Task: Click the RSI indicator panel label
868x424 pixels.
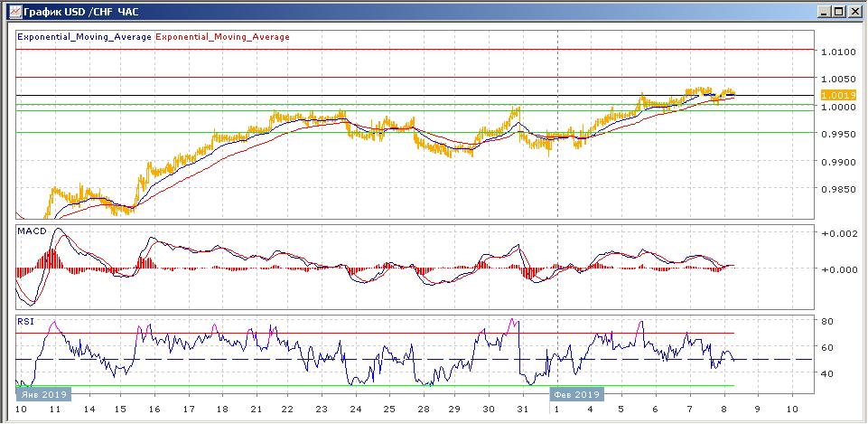Action: pyautogui.click(x=26, y=320)
